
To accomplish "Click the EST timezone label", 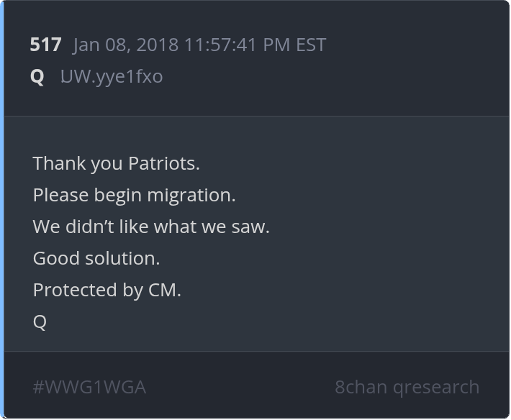I will (x=311, y=45).
